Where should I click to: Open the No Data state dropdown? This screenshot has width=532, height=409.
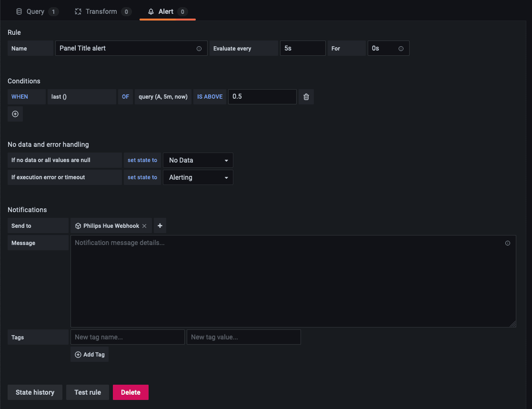[198, 160]
